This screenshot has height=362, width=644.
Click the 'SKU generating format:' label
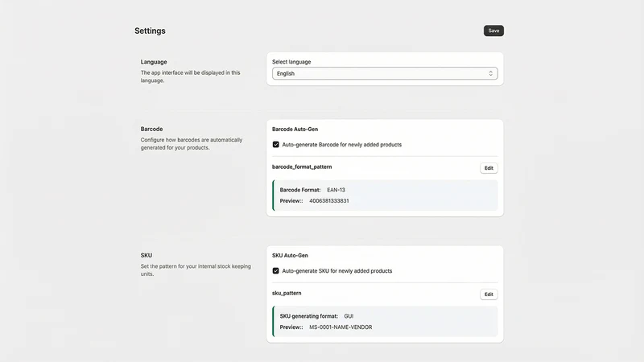point(309,316)
